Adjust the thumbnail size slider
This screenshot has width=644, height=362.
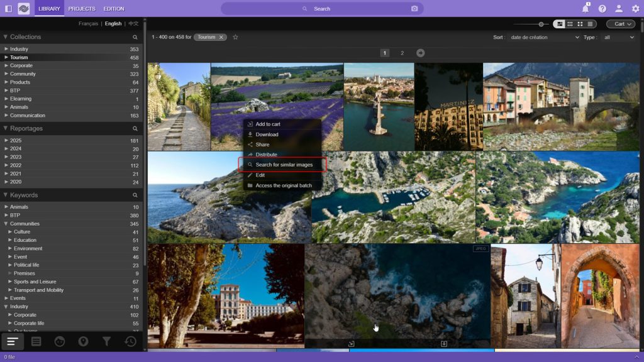(540, 24)
